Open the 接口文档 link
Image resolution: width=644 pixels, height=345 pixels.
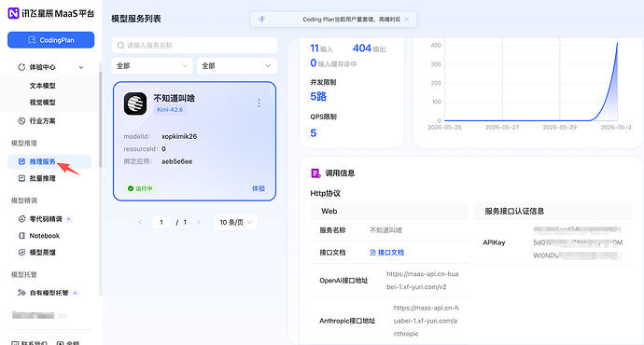387,253
